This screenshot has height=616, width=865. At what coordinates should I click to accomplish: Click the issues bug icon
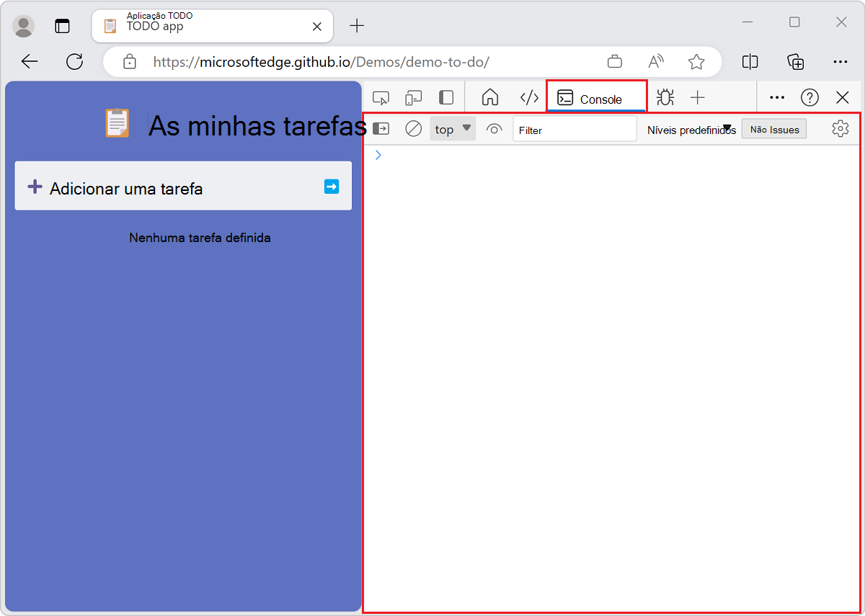point(665,97)
